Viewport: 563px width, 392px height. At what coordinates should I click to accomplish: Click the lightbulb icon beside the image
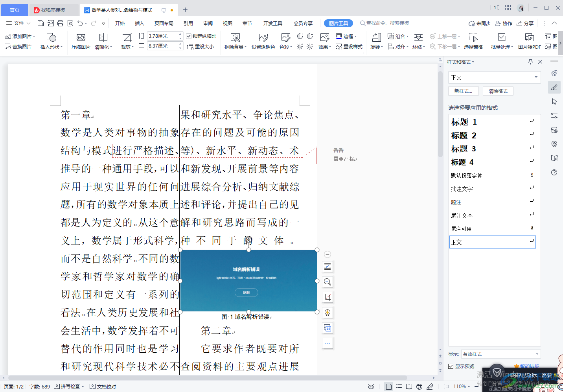click(x=327, y=313)
